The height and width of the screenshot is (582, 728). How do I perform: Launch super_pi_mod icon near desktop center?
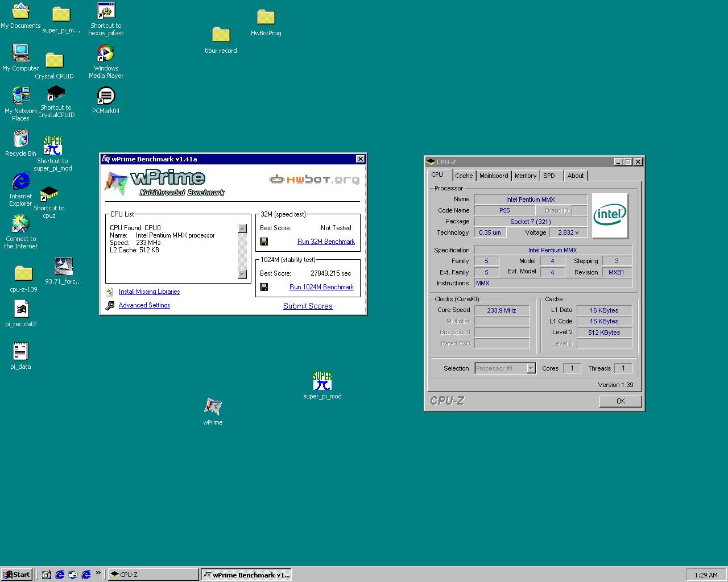[x=322, y=385]
